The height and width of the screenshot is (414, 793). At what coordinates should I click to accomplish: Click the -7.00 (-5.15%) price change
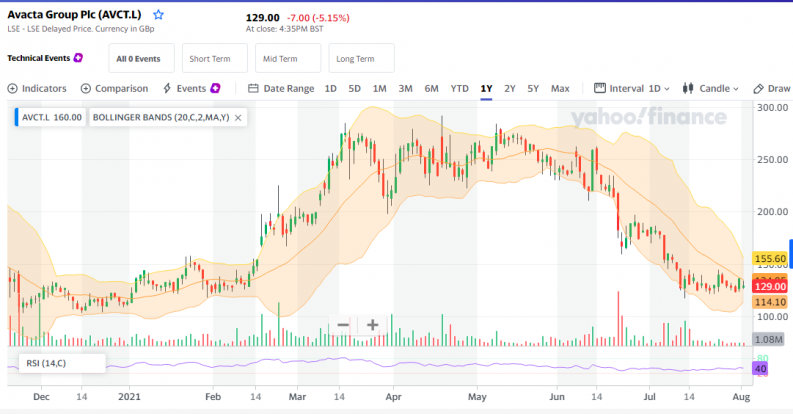pyautogui.click(x=318, y=18)
